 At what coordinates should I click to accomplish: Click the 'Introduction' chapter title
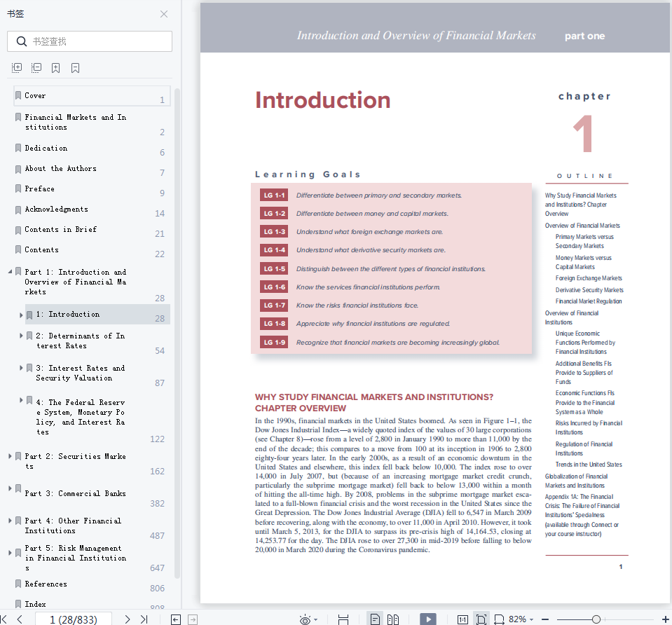pyautogui.click(x=323, y=100)
